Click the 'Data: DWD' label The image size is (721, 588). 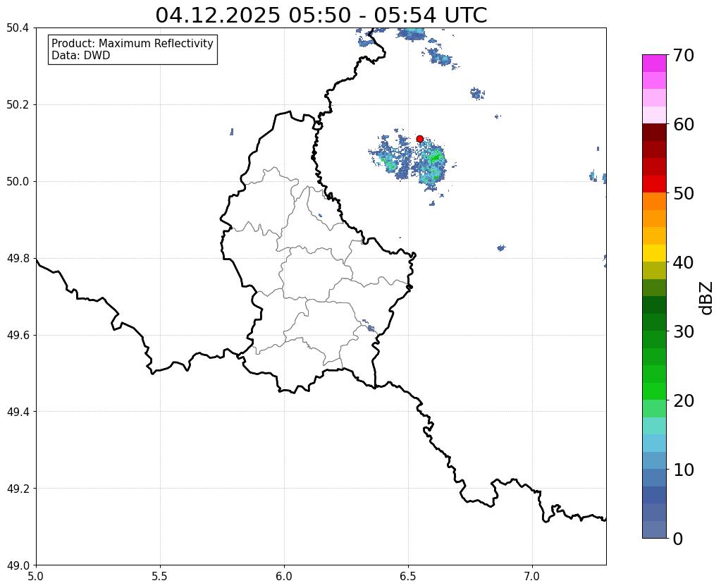81,56
